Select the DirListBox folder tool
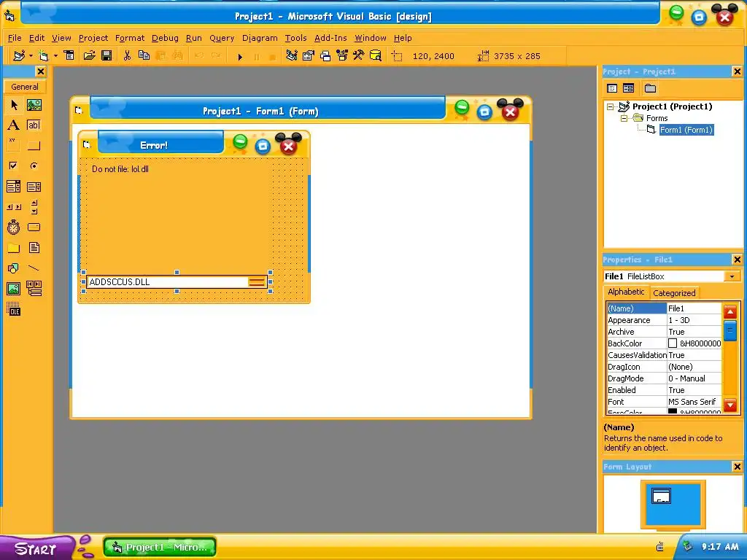 click(x=14, y=248)
